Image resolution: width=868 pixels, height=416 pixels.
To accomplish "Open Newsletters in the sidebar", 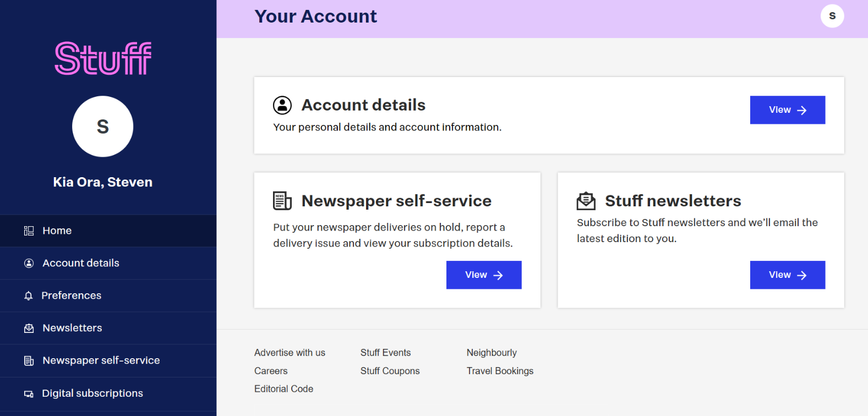I will (108, 328).
